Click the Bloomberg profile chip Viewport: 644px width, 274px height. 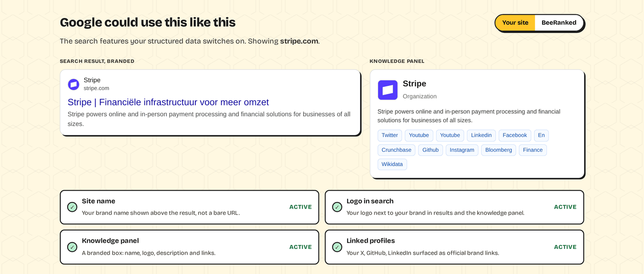499,150
